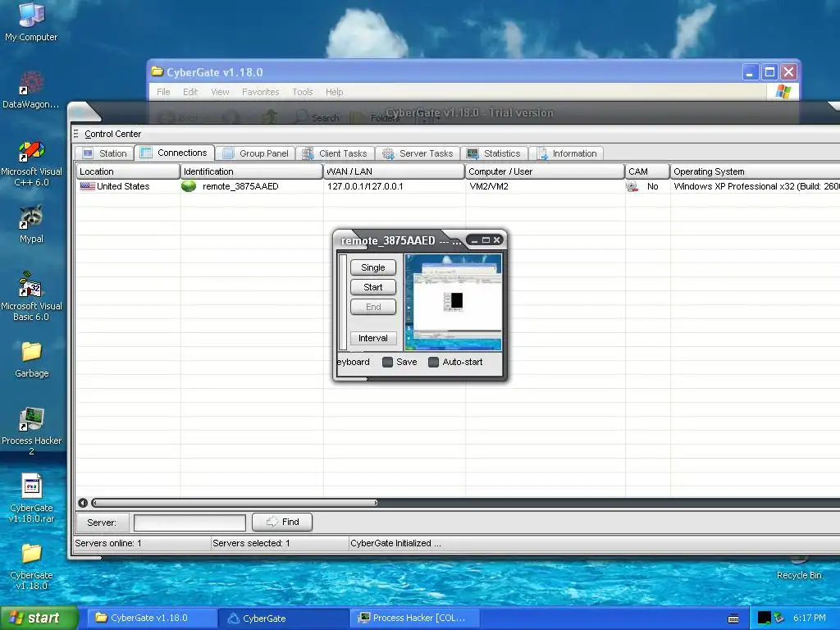
Task: Click the system clock showing 6:17 PM
Action: tap(809, 619)
